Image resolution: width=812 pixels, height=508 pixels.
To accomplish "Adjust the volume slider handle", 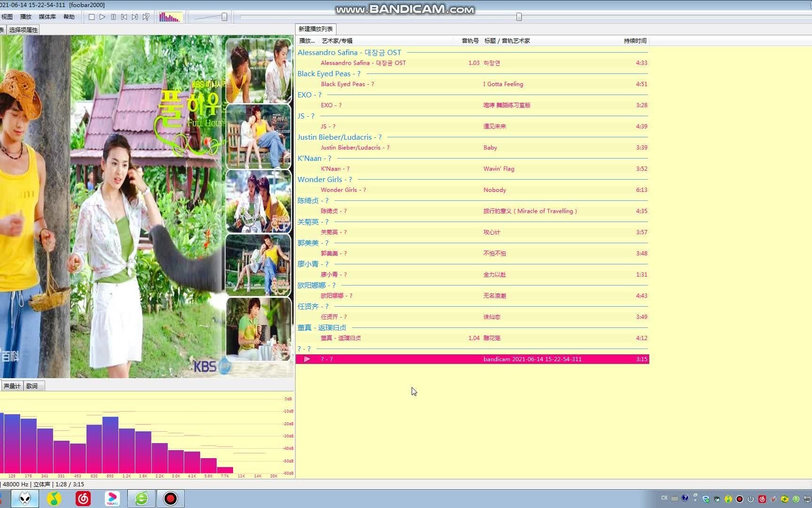I will pyautogui.click(x=224, y=17).
